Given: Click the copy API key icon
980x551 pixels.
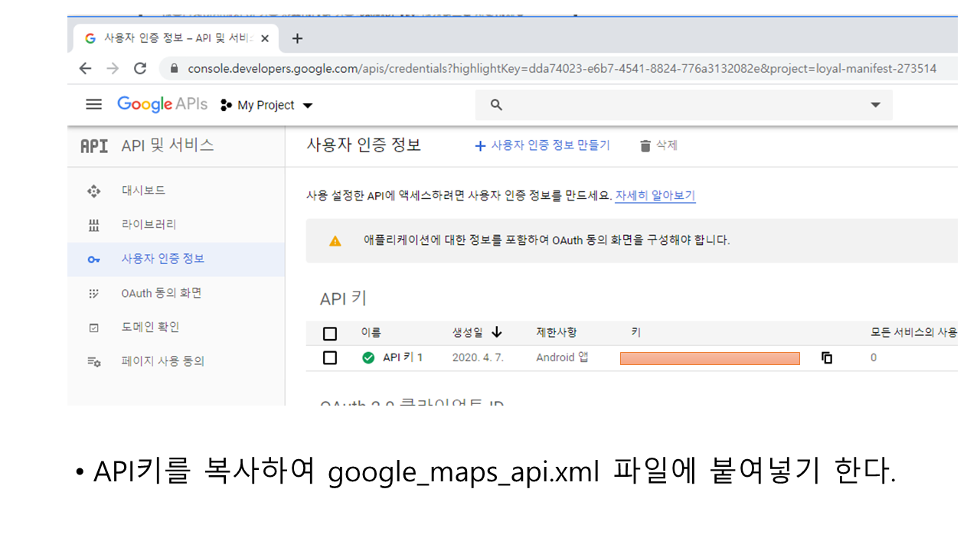Looking at the screenshot, I should pyautogui.click(x=827, y=357).
